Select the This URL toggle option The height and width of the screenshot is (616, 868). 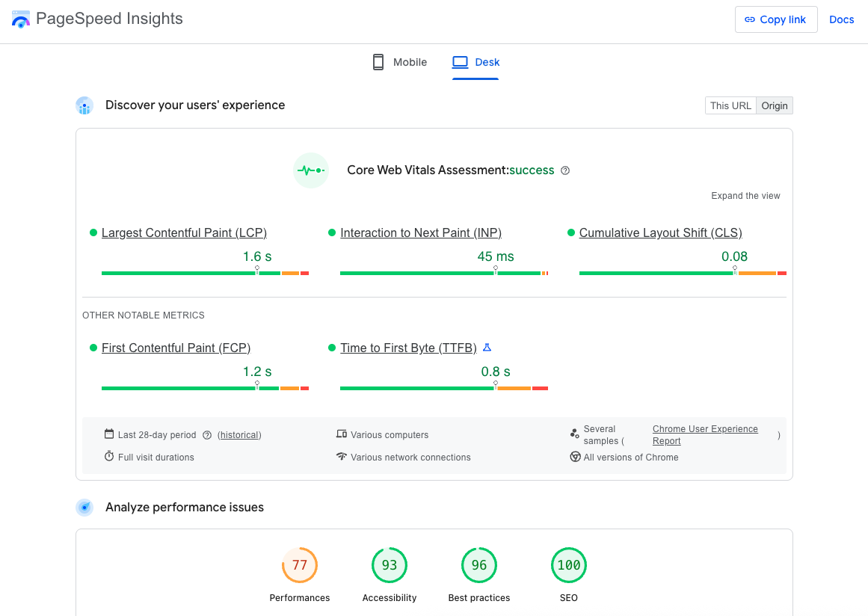pyautogui.click(x=730, y=105)
